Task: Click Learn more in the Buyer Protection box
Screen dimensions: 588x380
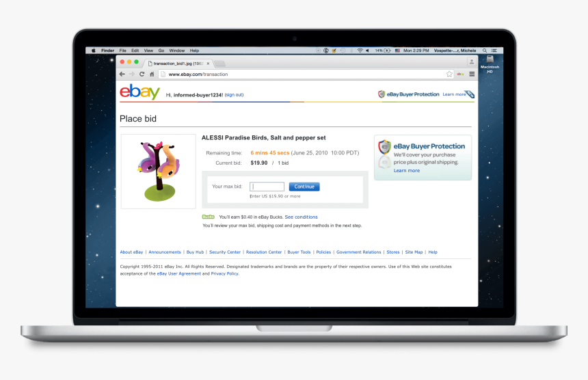Action: 407,170
